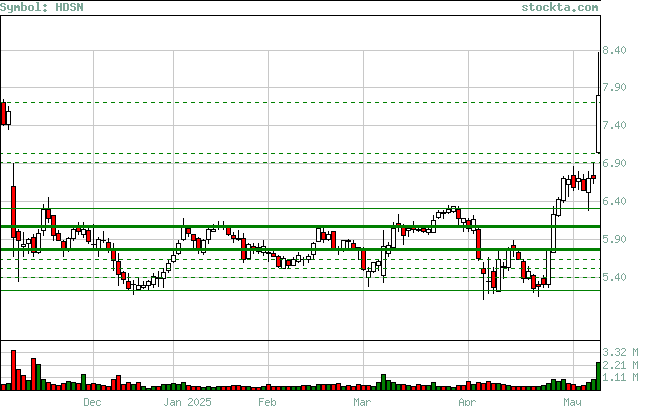Click the tallest red volume bar at far left

tap(13, 370)
